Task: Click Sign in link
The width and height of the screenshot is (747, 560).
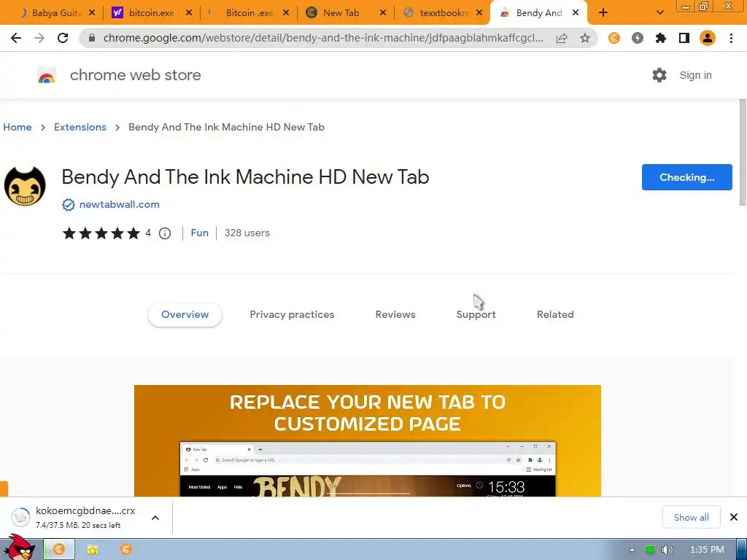Action: pyautogui.click(x=695, y=75)
